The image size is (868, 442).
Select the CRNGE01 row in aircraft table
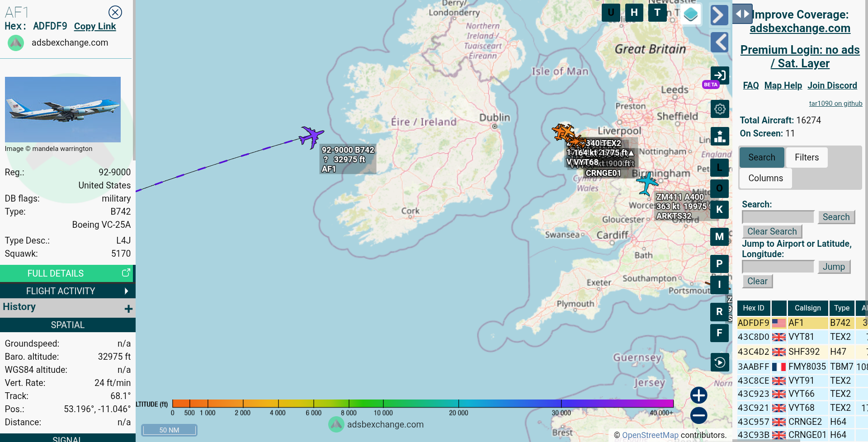[x=802, y=435]
